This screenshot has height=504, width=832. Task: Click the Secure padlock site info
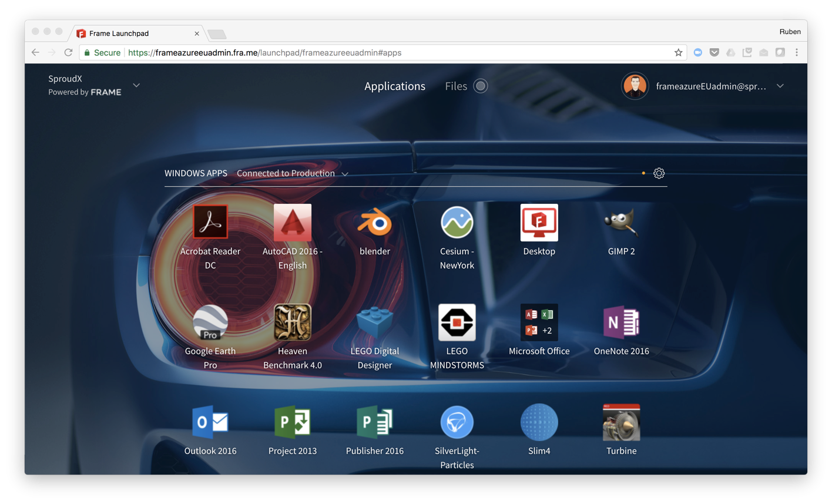click(103, 53)
